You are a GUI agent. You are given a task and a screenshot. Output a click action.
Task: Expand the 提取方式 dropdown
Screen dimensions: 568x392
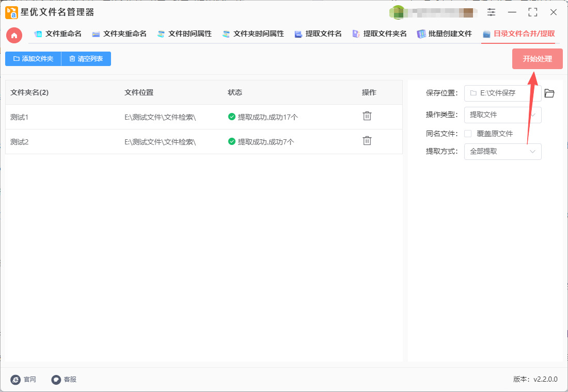coord(502,152)
